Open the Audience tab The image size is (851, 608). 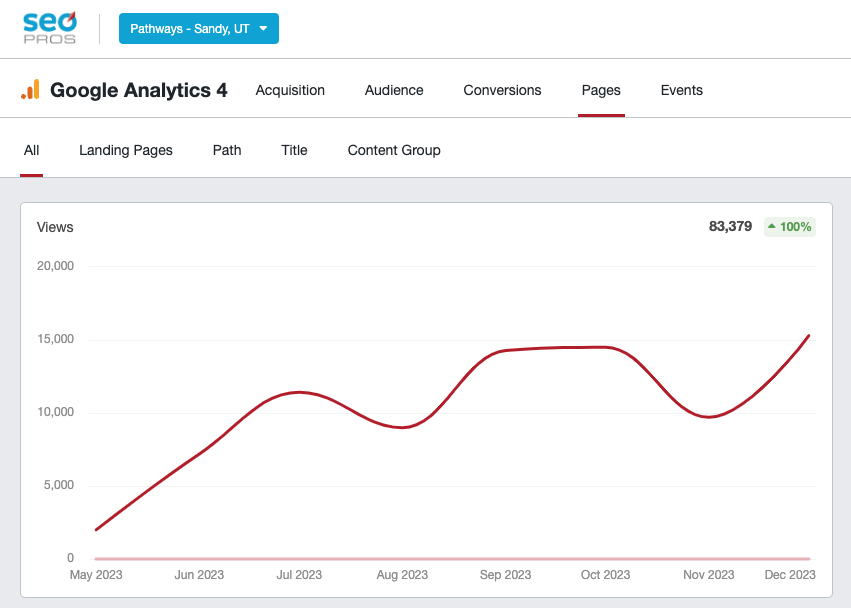point(394,90)
